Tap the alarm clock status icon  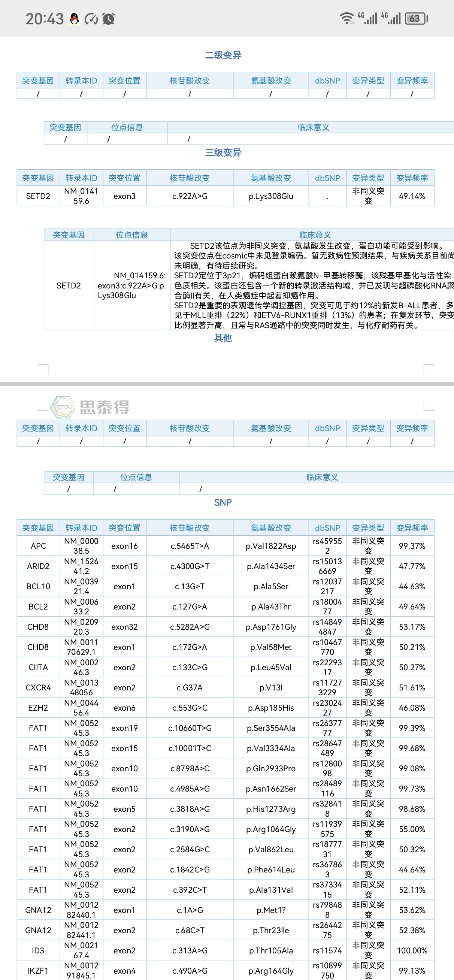tap(109, 19)
